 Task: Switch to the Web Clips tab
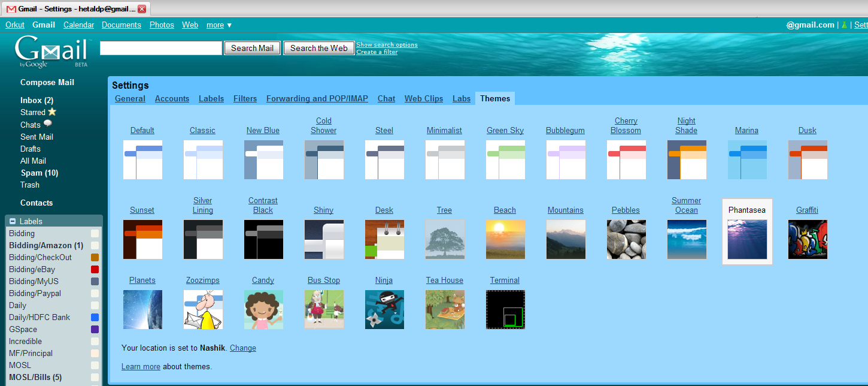coord(424,99)
